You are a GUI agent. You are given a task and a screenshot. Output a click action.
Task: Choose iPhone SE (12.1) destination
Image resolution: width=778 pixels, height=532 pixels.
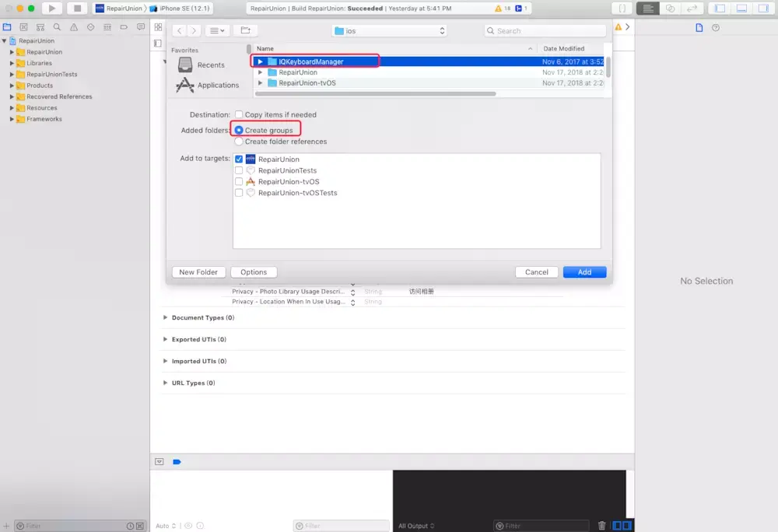pyautogui.click(x=180, y=9)
